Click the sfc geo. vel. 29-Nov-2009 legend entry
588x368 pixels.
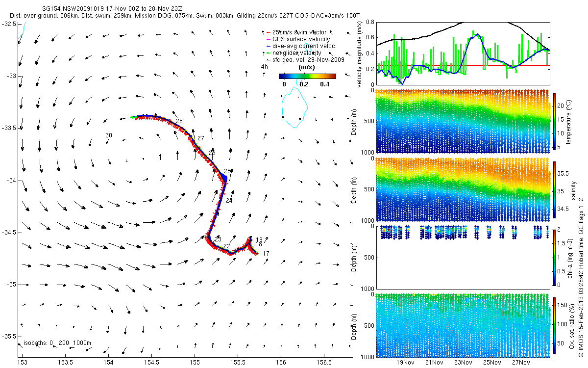[304, 59]
